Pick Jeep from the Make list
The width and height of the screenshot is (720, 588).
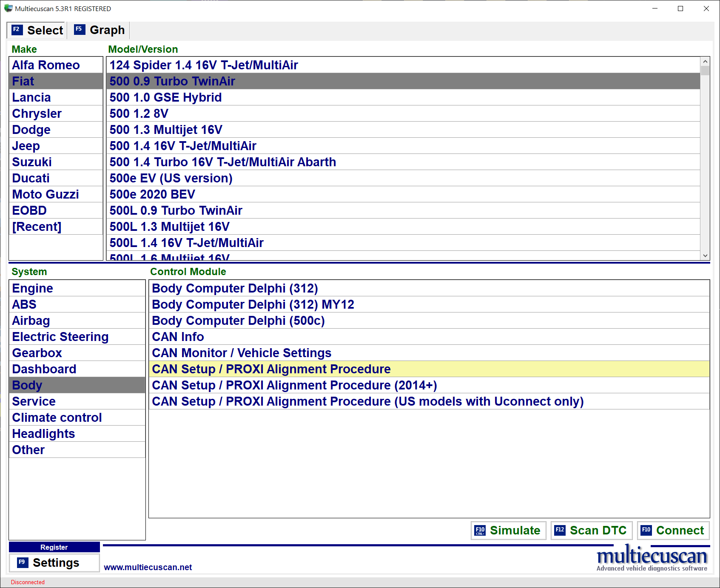[x=56, y=146]
